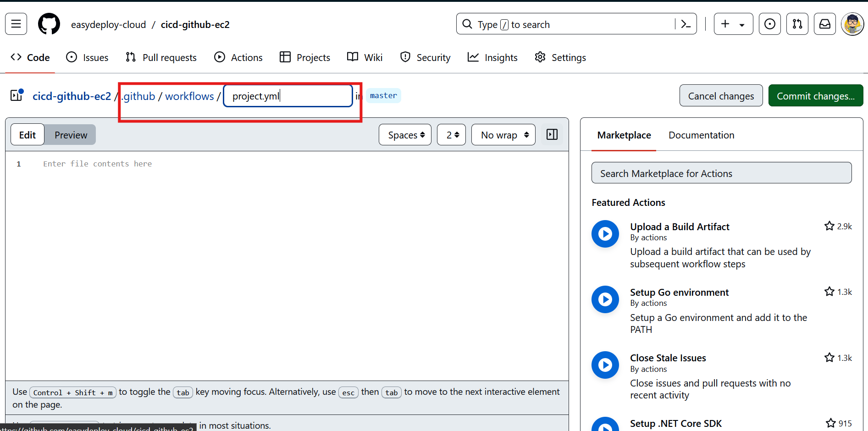Open the Projects tab
The height and width of the screenshot is (431, 868).
pyautogui.click(x=305, y=57)
